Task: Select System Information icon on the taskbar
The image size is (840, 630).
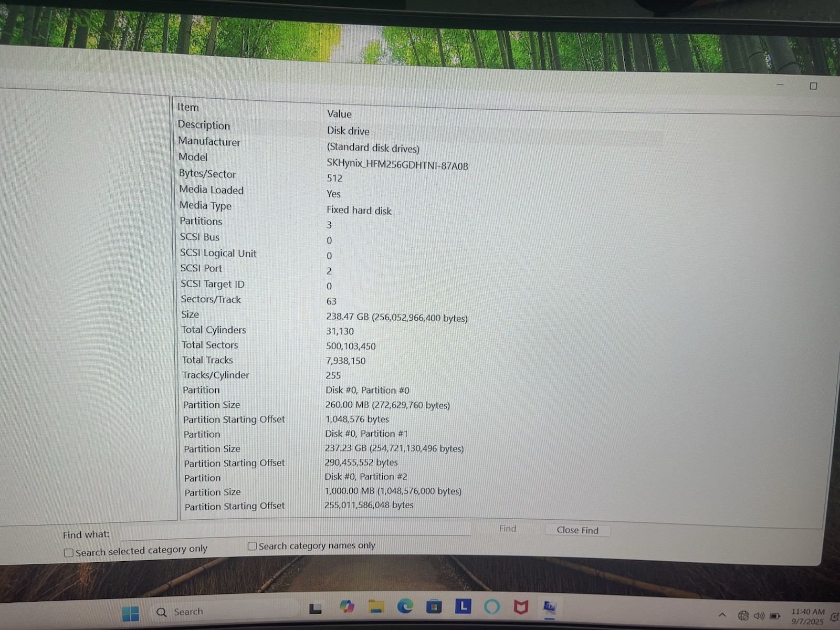Action: coord(549,608)
